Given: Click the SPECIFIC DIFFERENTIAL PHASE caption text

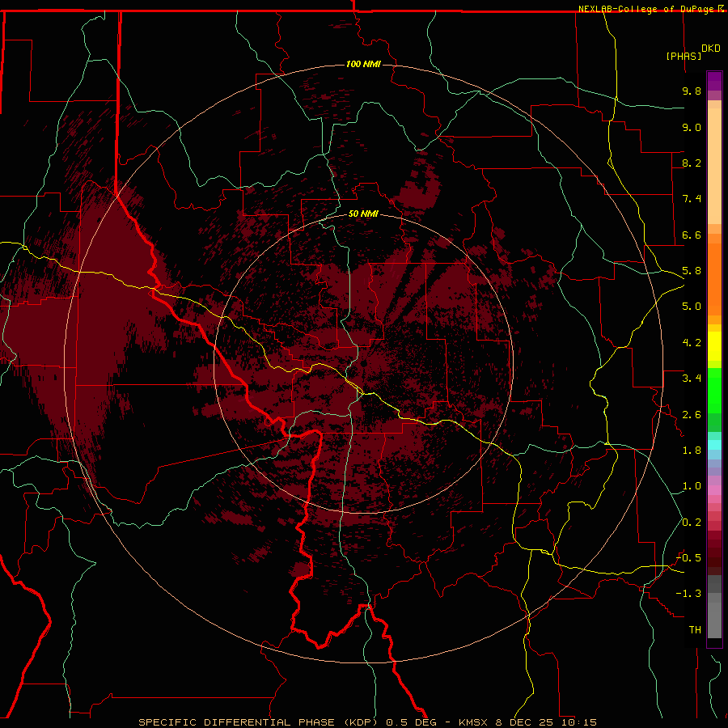Looking at the screenshot, I should pyautogui.click(x=236, y=722).
